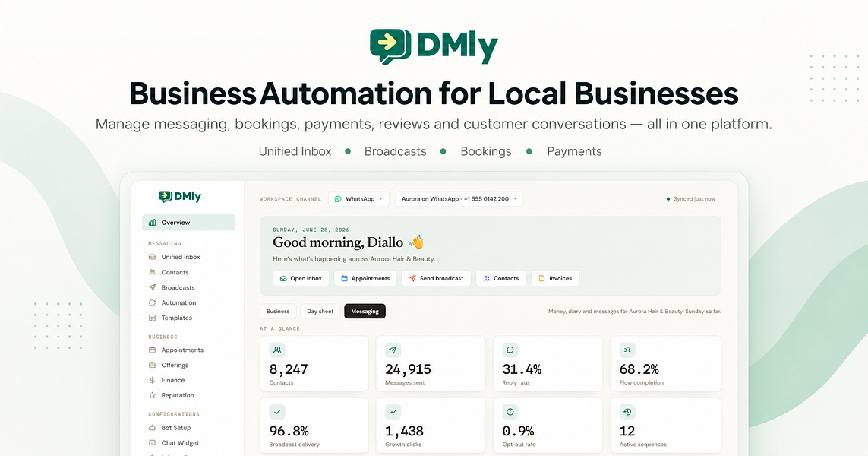Click the 12 Active sequences value
868x456 pixels.
(x=627, y=431)
